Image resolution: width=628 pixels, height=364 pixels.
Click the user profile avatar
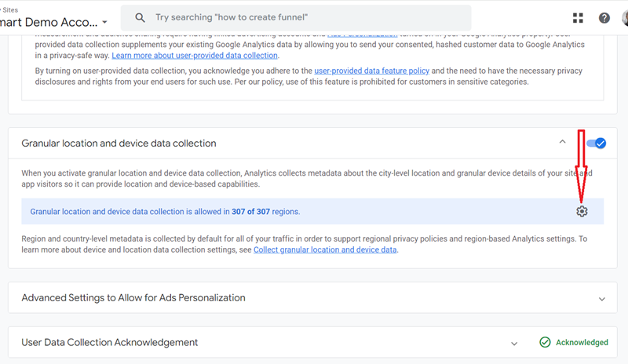tap(625, 17)
